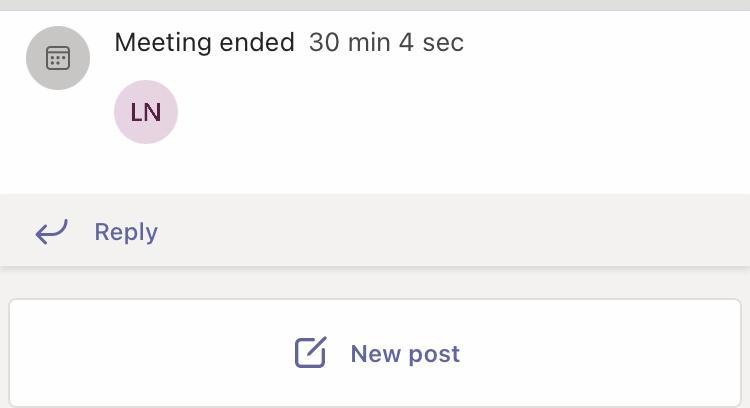Click empty area of the Reply bar
This screenshot has width=750, height=408.
click(x=450, y=232)
